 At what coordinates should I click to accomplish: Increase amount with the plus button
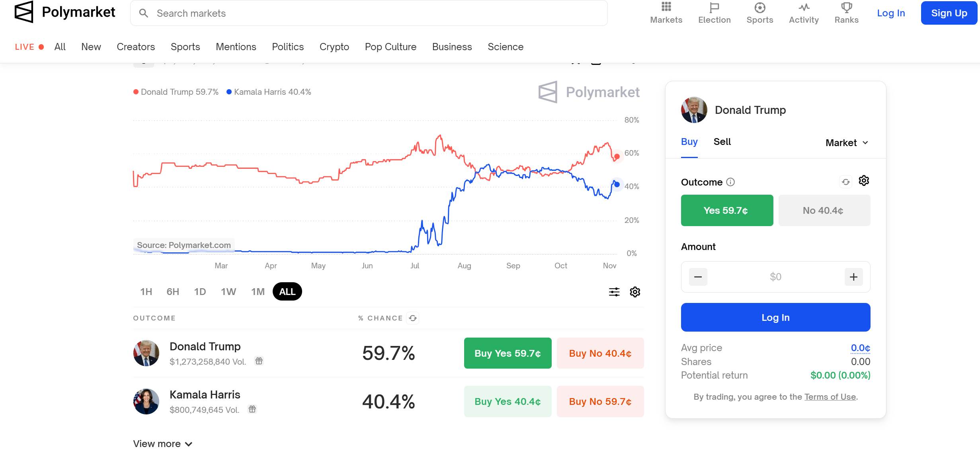point(853,277)
